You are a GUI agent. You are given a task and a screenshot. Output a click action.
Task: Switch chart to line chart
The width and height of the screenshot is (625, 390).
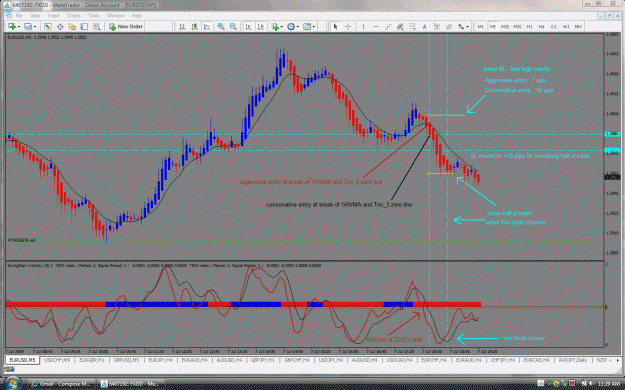tap(207, 27)
